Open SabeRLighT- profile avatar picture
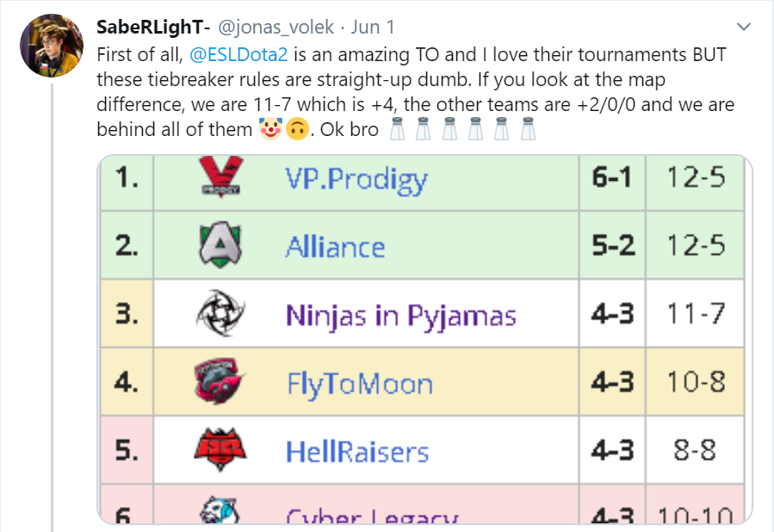This screenshot has height=532, width=774. point(52,46)
